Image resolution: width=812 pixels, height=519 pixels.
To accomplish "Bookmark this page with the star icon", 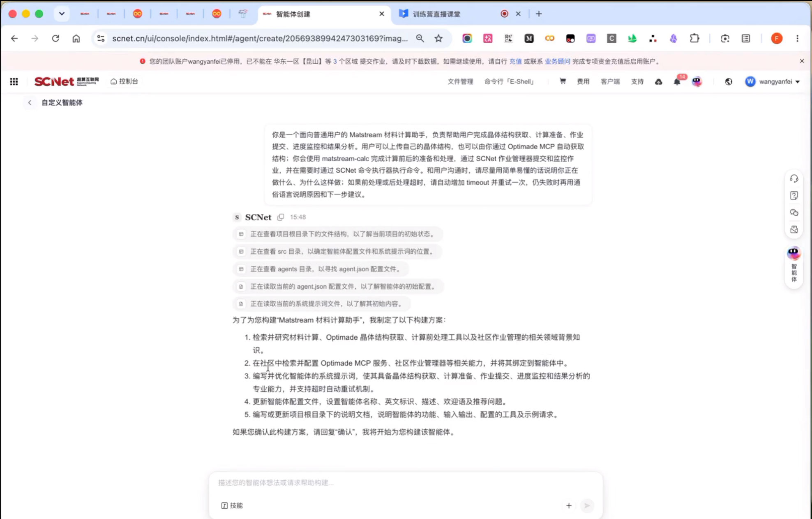I will (438, 38).
